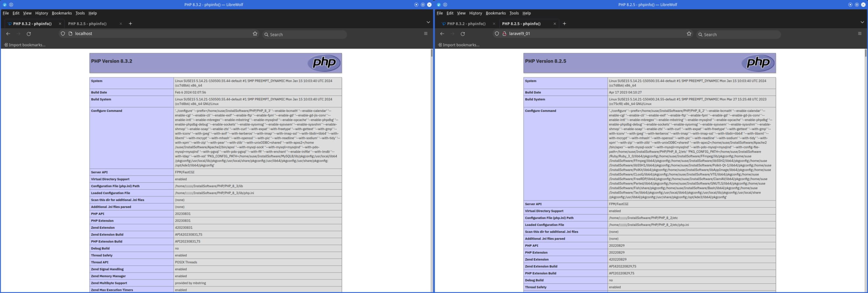Image resolution: width=868 pixels, height=293 pixels.
Task: Focus laravel9_01 address bar
Action: pos(592,34)
